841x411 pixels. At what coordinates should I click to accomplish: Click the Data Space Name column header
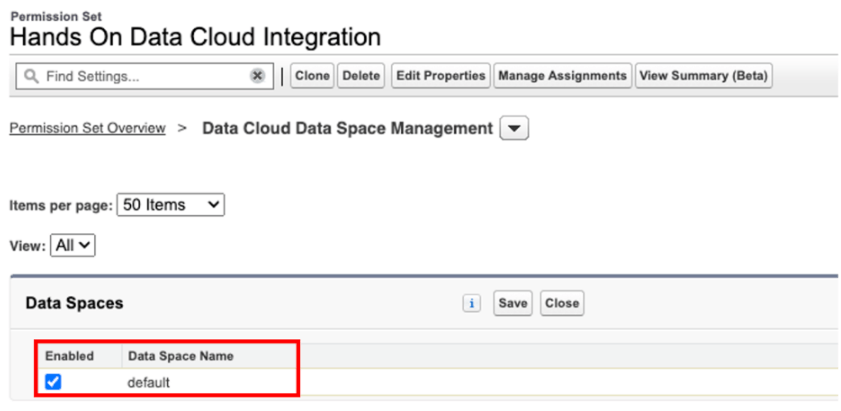point(181,356)
